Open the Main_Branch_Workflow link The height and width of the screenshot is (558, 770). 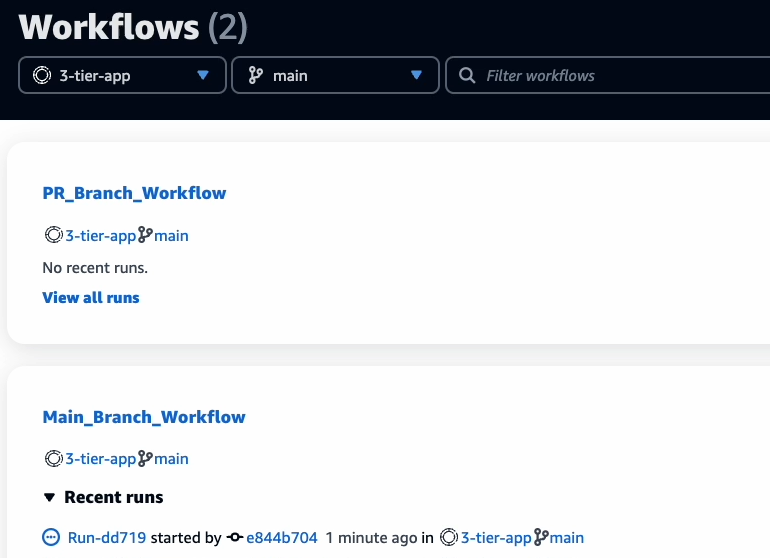(144, 417)
